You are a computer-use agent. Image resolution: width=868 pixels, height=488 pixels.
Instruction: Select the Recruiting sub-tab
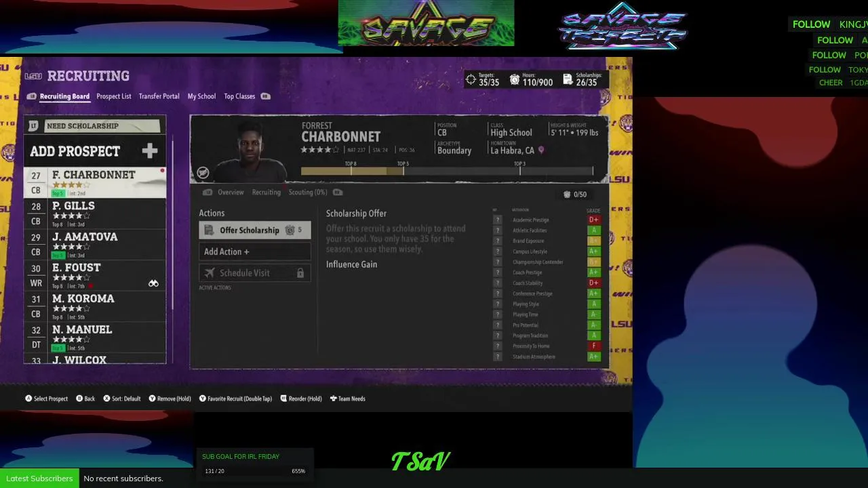[267, 192]
